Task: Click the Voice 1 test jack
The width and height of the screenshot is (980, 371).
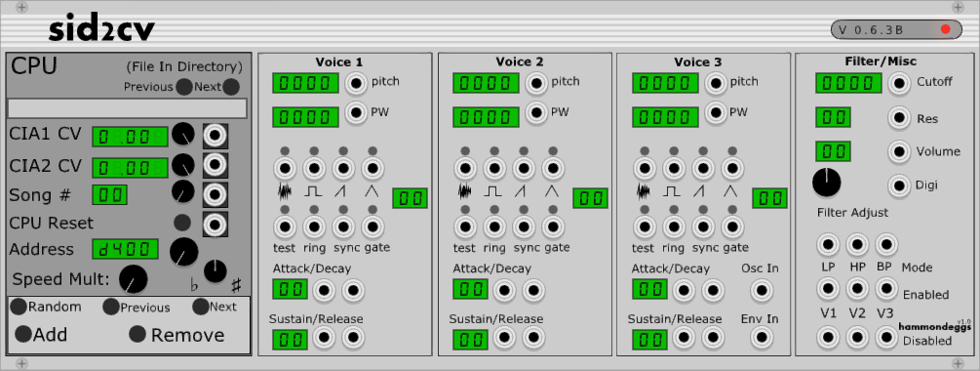Action: 285,227
